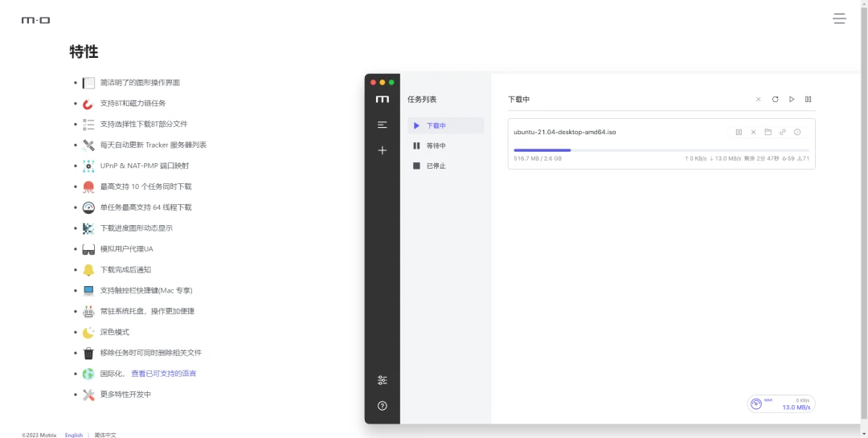Click the speedometer icon in speed widget
This screenshot has width=868, height=438.
point(755,403)
